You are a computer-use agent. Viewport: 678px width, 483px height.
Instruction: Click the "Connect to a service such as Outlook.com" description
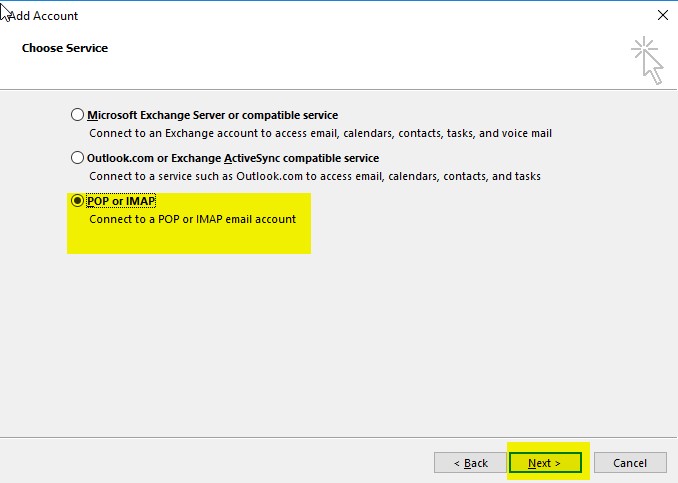tap(314, 176)
